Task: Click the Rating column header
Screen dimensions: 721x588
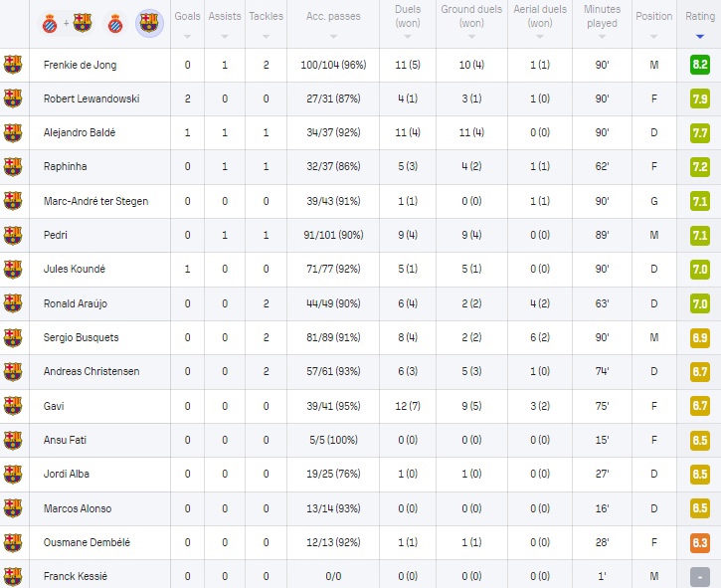Action: pyautogui.click(x=699, y=17)
